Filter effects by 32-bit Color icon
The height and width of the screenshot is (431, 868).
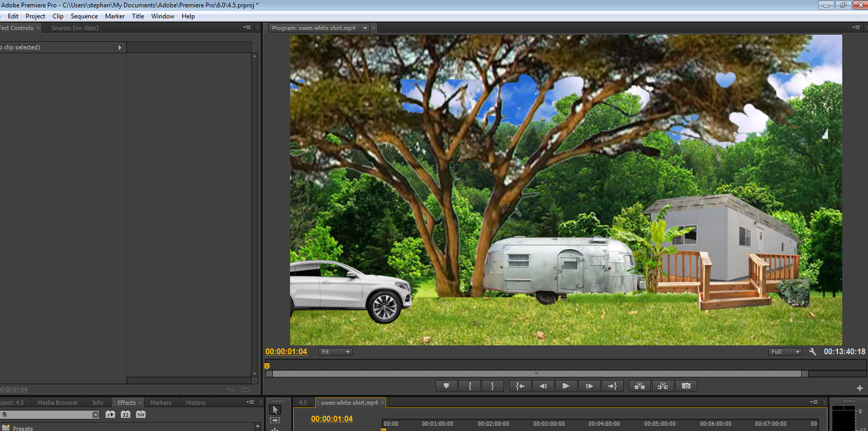pos(126,415)
